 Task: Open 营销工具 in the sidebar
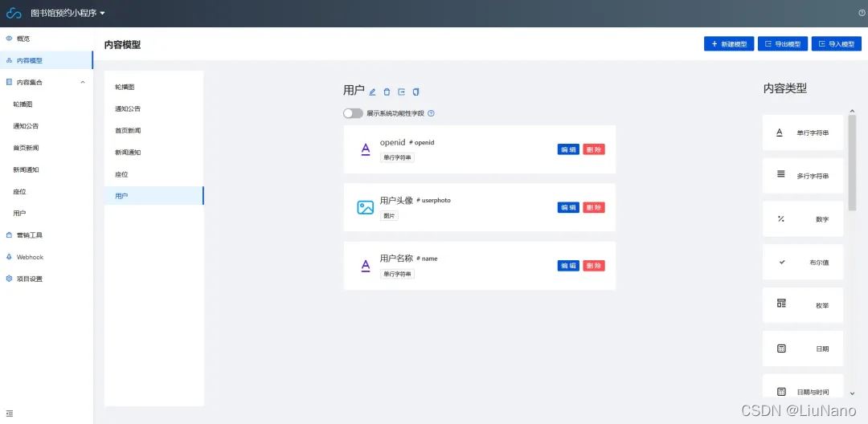pyautogui.click(x=29, y=235)
